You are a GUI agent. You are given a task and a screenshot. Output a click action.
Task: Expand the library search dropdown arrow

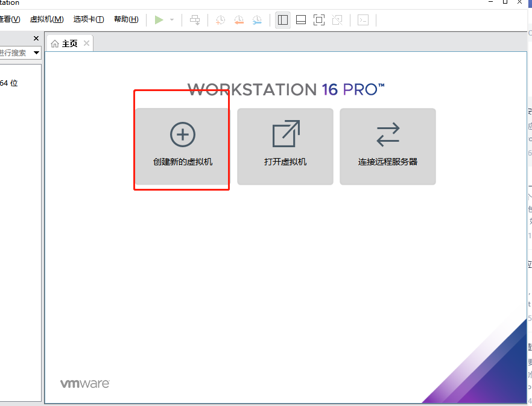[x=36, y=53]
